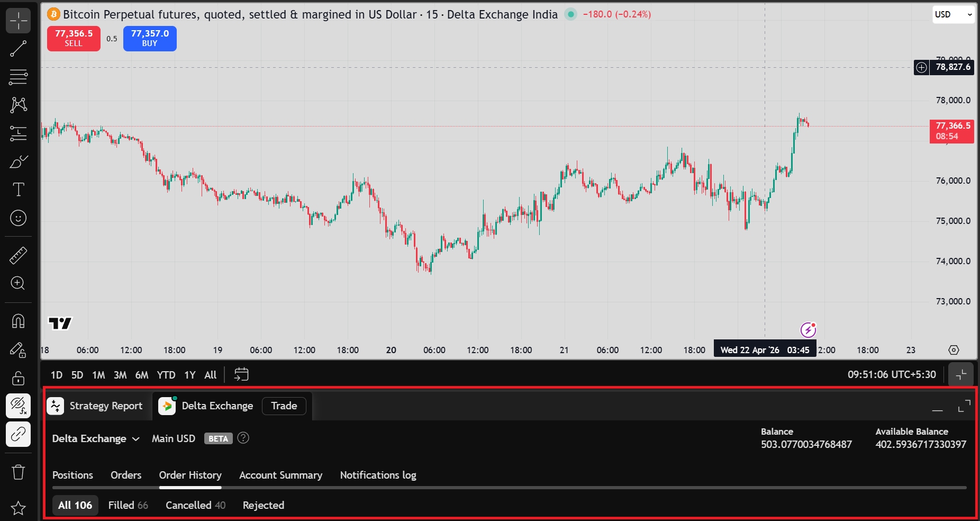The height and width of the screenshot is (521, 980).
Task: Set chart range to 3M
Action: pyautogui.click(x=120, y=375)
